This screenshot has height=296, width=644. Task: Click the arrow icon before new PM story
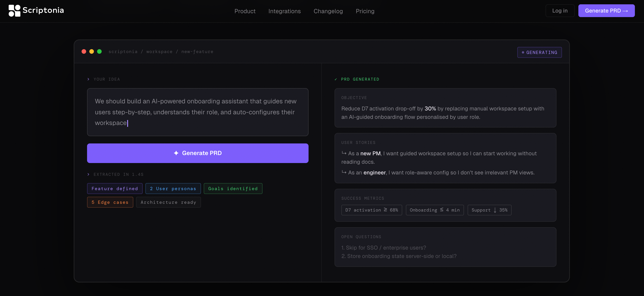(x=344, y=153)
